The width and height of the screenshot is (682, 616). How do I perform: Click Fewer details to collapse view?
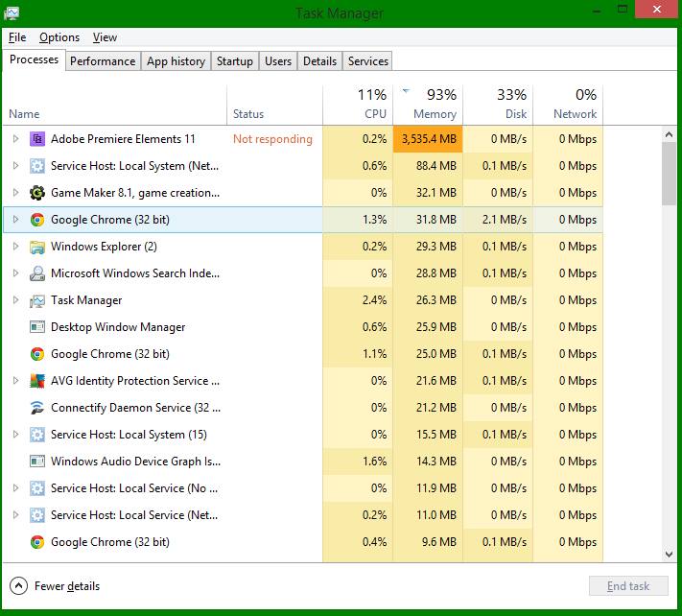[55, 586]
